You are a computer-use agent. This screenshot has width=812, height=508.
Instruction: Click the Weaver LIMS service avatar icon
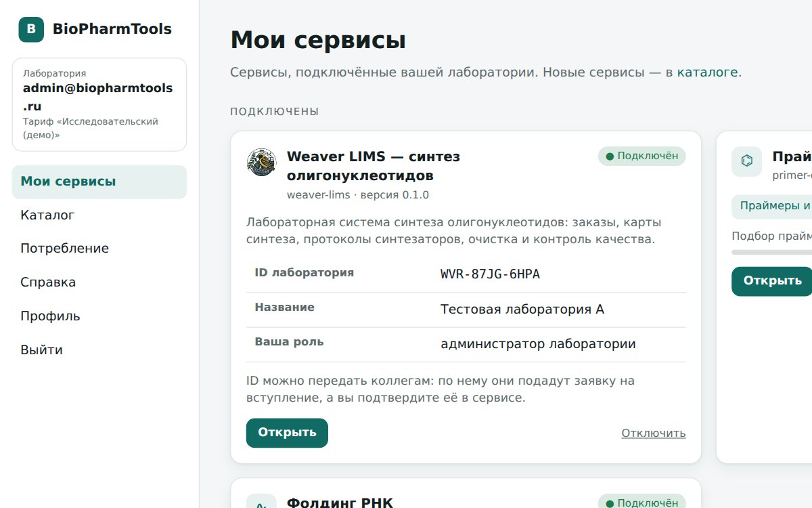(261, 163)
